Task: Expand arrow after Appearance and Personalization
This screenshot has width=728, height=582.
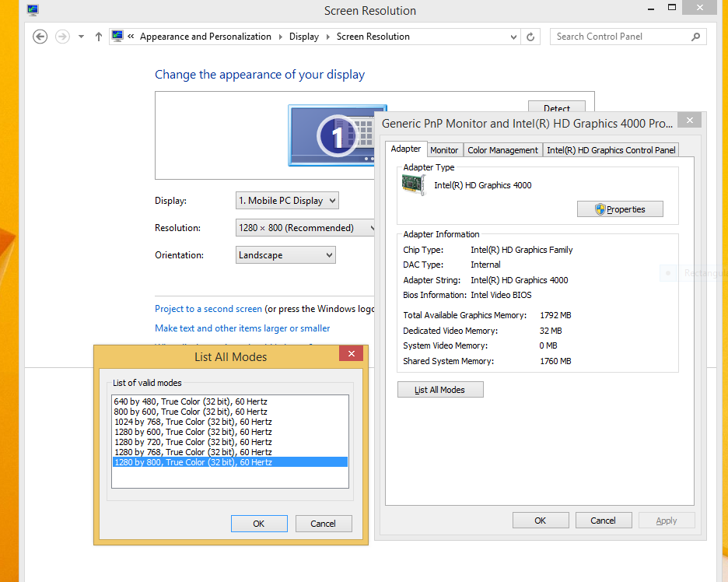Action: (x=281, y=37)
